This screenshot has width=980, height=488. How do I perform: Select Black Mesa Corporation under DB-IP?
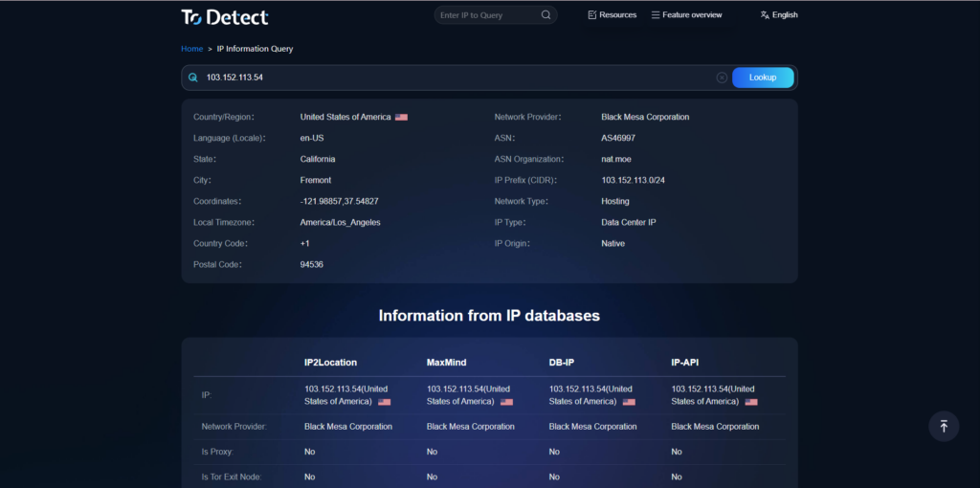click(593, 427)
